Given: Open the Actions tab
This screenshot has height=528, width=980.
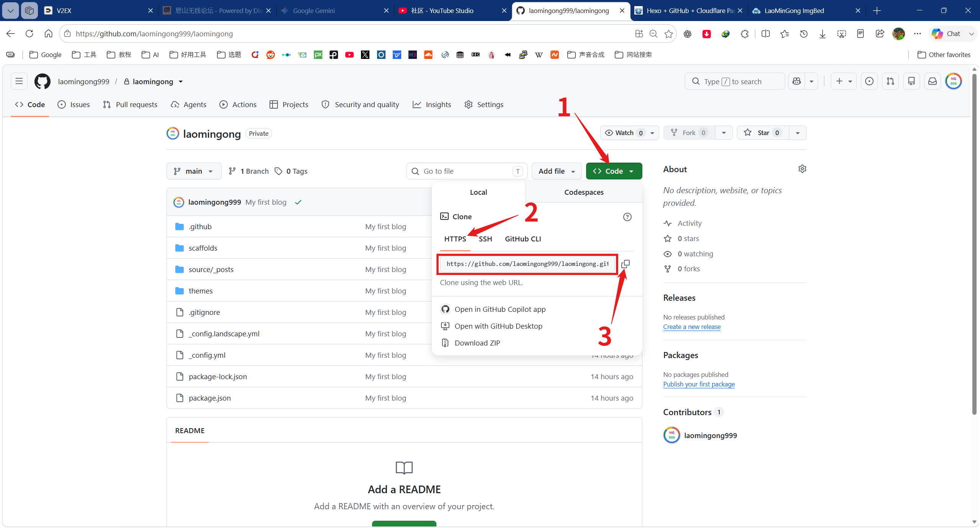Looking at the screenshot, I should pos(238,104).
